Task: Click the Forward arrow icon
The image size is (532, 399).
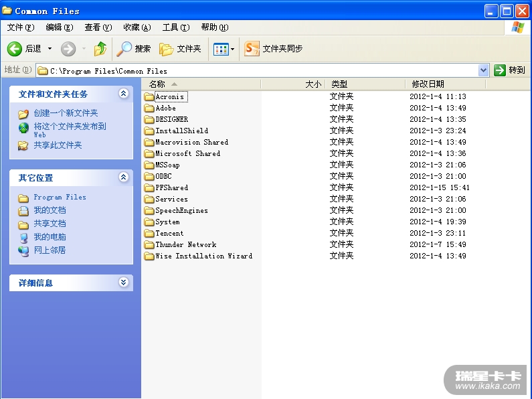Action: pos(68,49)
